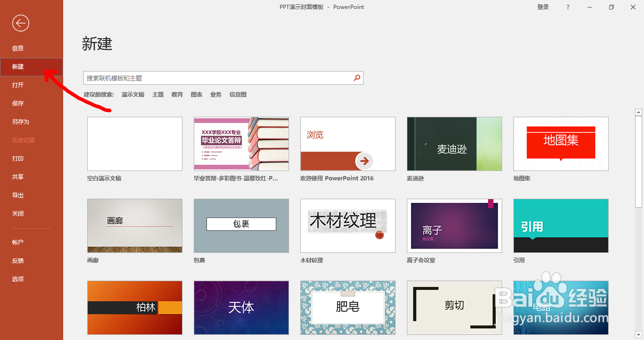Choose the 离子会议室 theme thumbnail

click(454, 226)
